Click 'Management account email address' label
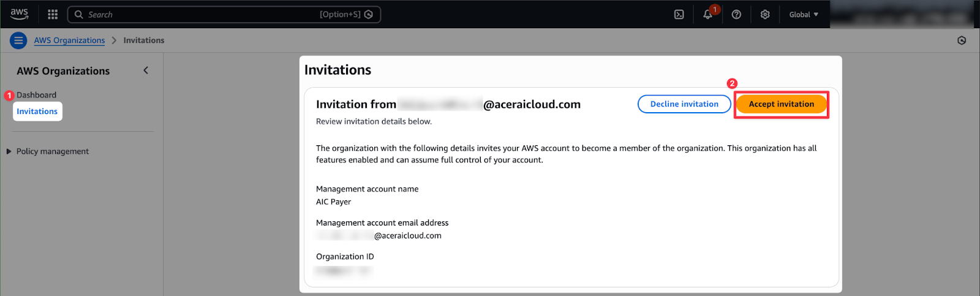The width and height of the screenshot is (980, 296). pos(382,222)
